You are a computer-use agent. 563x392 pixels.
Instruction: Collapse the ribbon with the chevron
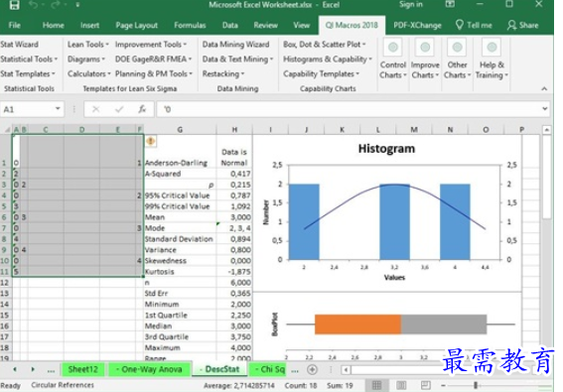point(544,88)
